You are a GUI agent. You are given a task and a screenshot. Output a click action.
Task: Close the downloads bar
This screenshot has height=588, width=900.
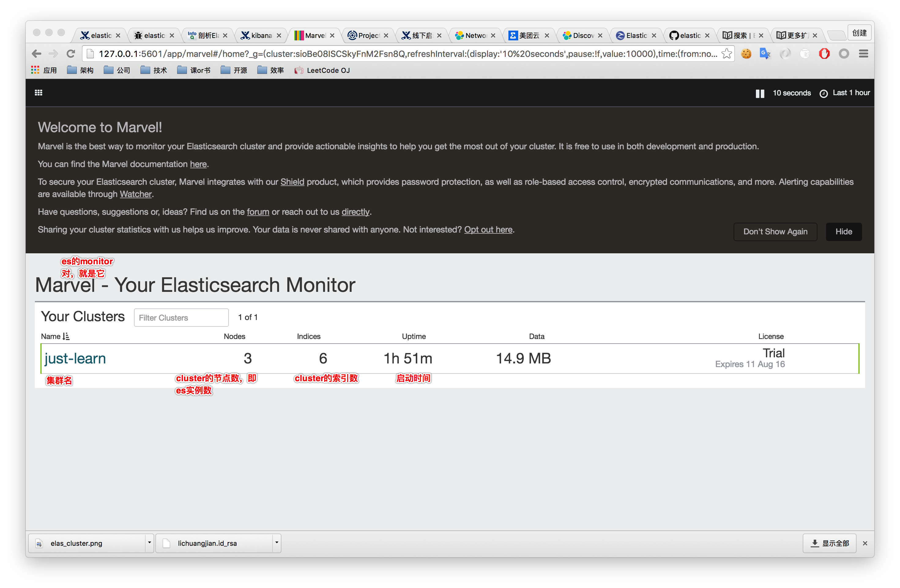(x=865, y=543)
